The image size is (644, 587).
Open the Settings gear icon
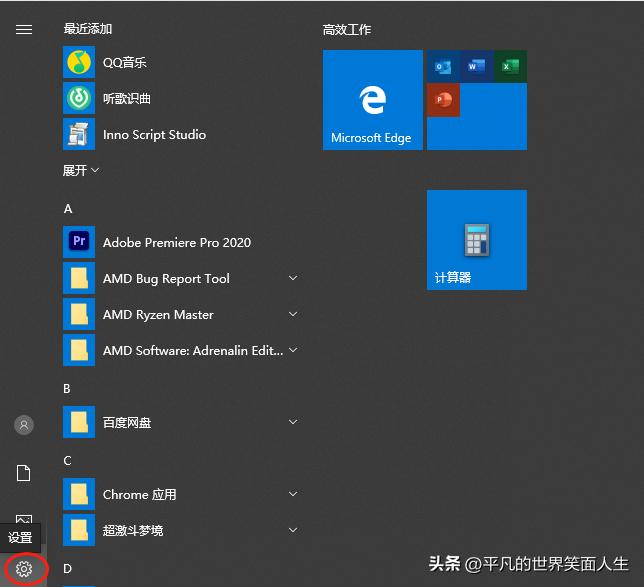[24, 569]
